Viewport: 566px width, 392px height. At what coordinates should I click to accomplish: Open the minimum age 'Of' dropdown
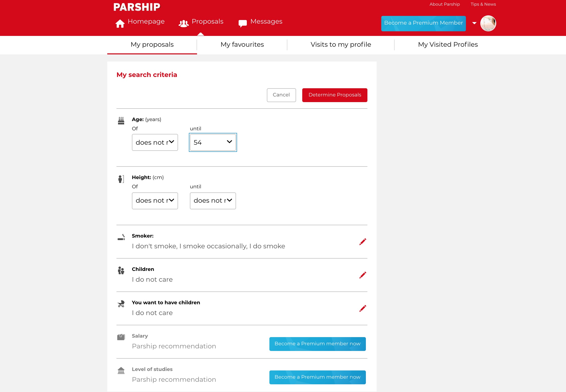[x=155, y=142]
